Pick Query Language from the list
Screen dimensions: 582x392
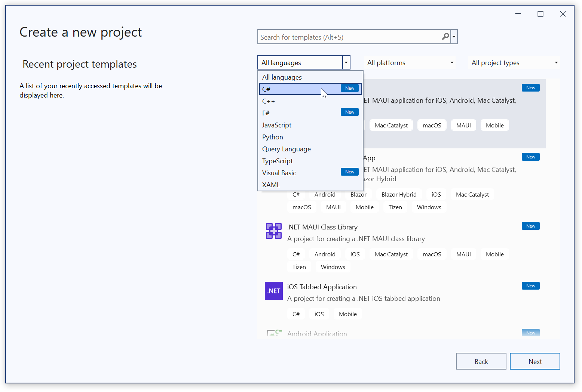tap(310, 149)
